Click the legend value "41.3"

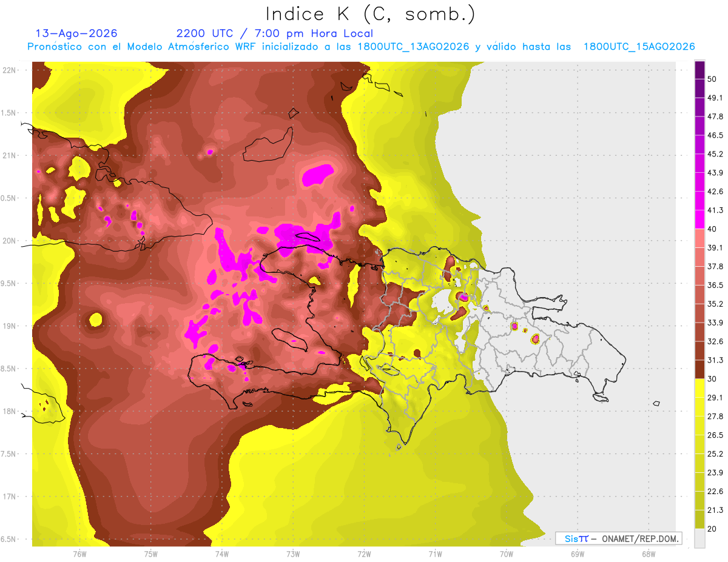pos(715,210)
